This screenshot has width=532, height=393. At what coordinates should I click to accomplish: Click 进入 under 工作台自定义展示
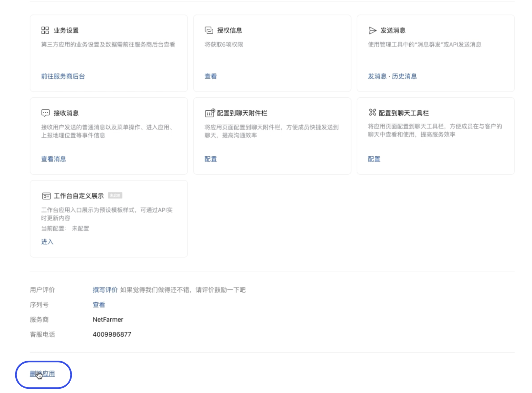pyautogui.click(x=47, y=242)
